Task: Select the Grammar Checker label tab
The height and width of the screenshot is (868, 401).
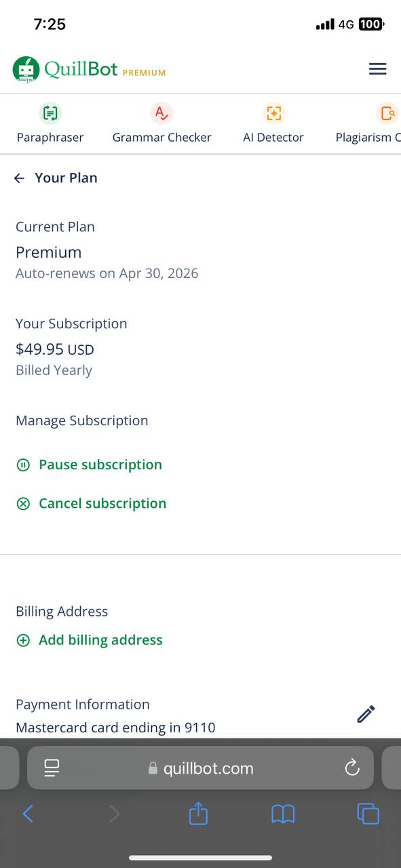Action: click(x=161, y=137)
